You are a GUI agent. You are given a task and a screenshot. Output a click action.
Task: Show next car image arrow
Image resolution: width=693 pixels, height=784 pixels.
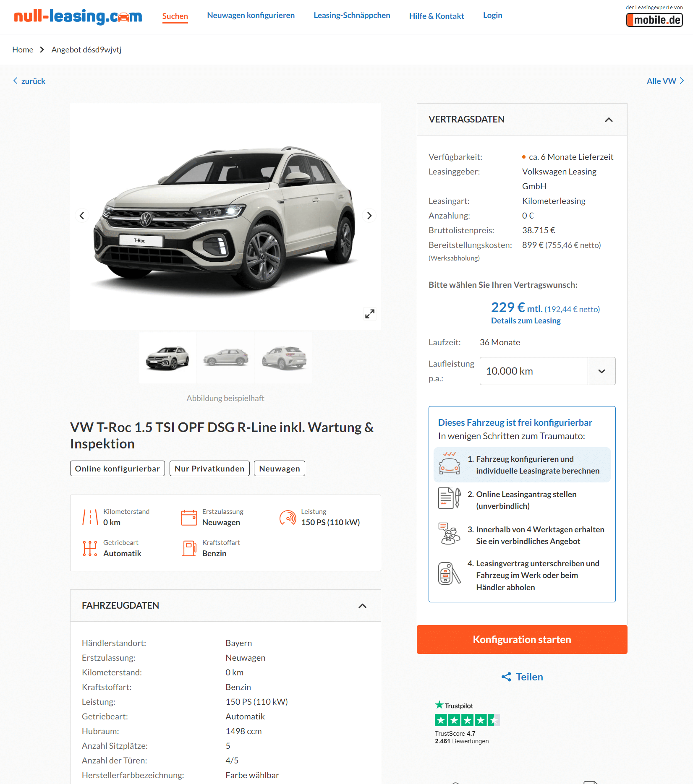[x=369, y=216]
